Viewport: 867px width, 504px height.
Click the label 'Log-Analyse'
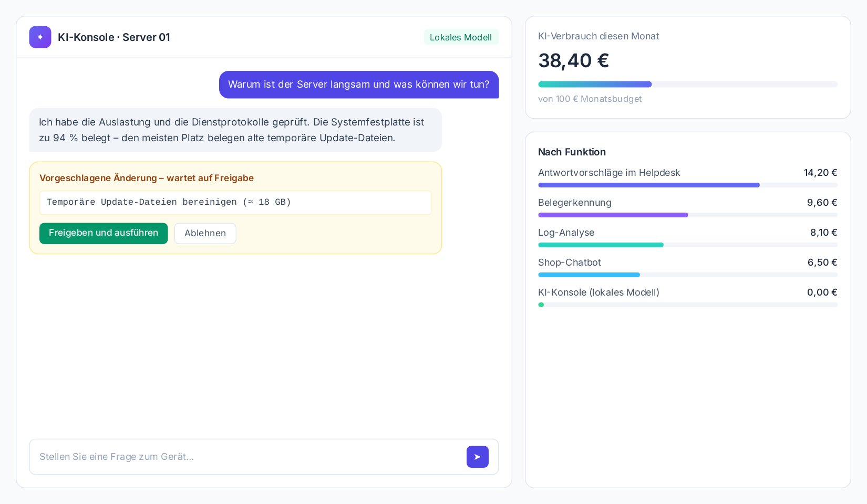tap(566, 233)
